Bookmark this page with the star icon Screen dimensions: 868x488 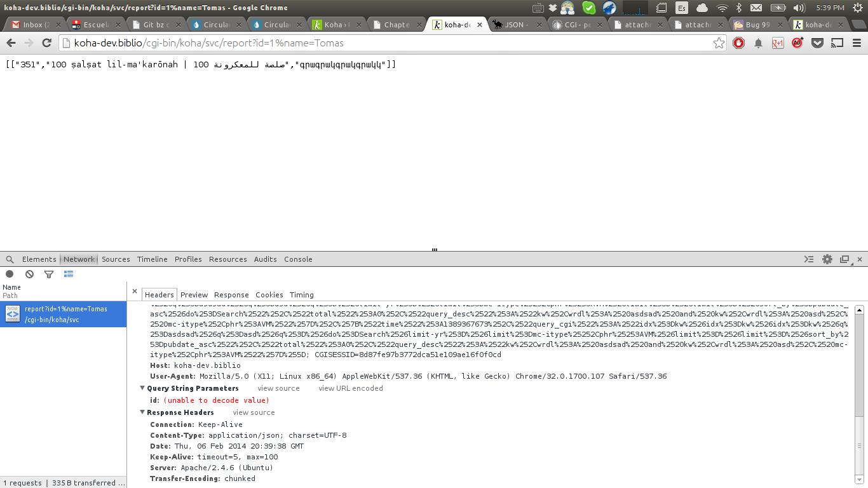pyautogui.click(x=719, y=43)
